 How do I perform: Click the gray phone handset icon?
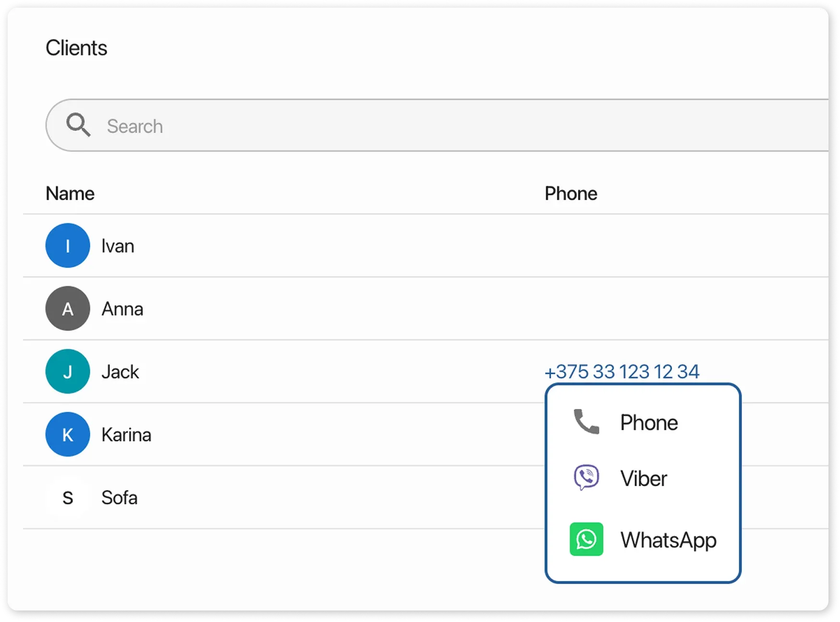(x=586, y=422)
